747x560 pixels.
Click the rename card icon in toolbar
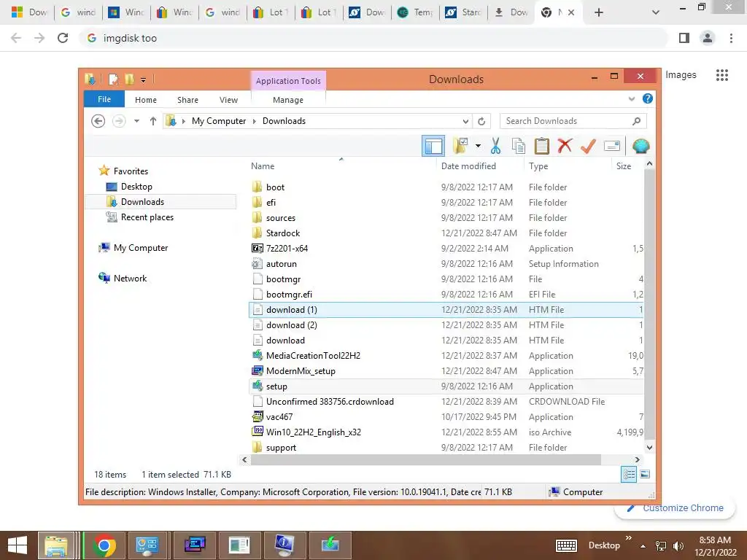tap(612, 146)
